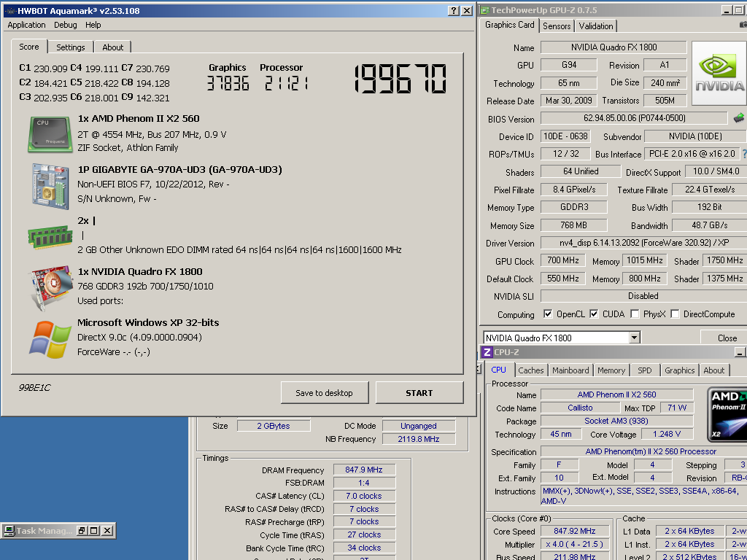The height and width of the screenshot is (560, 747).
Task: Click the Device ID 10DE - 0638 field
Action: click(x=565, y=136)
